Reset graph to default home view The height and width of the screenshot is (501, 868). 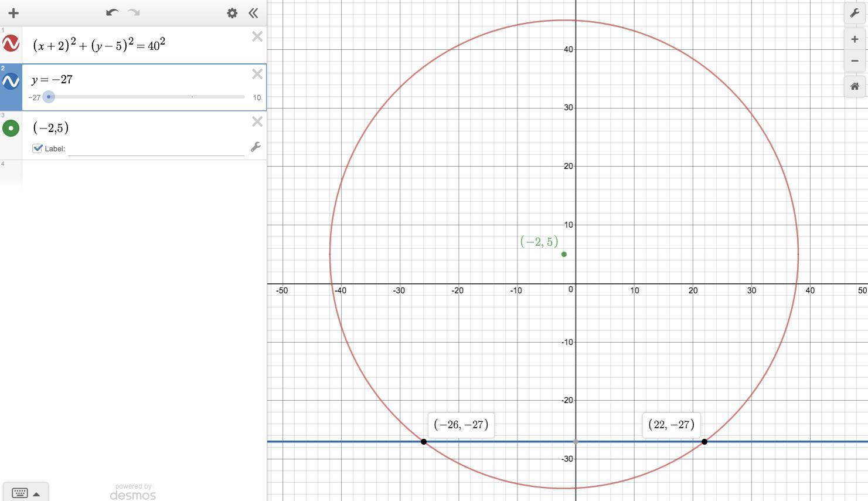click(855, 87)
